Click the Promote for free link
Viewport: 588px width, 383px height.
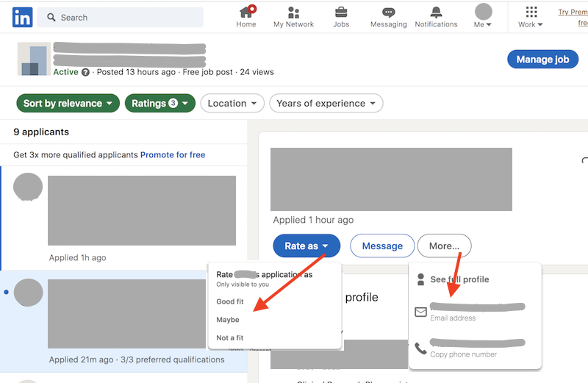pos(173,155)
